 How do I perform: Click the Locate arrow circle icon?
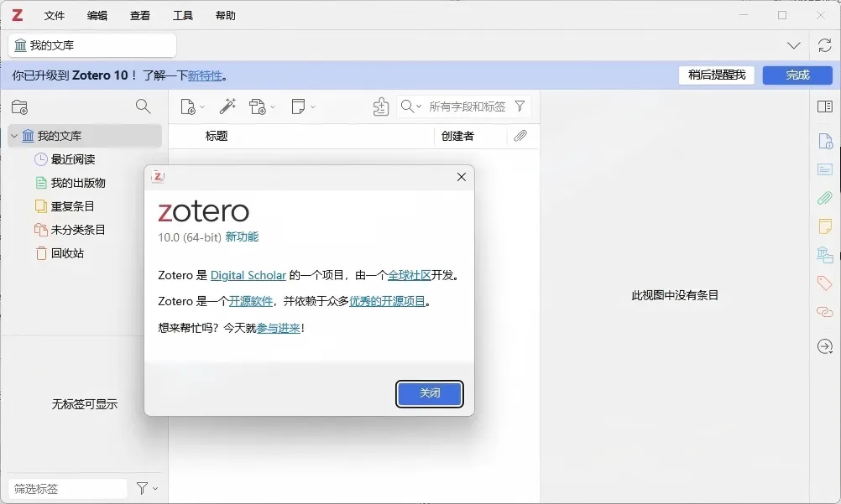click(x=825, y=346)
